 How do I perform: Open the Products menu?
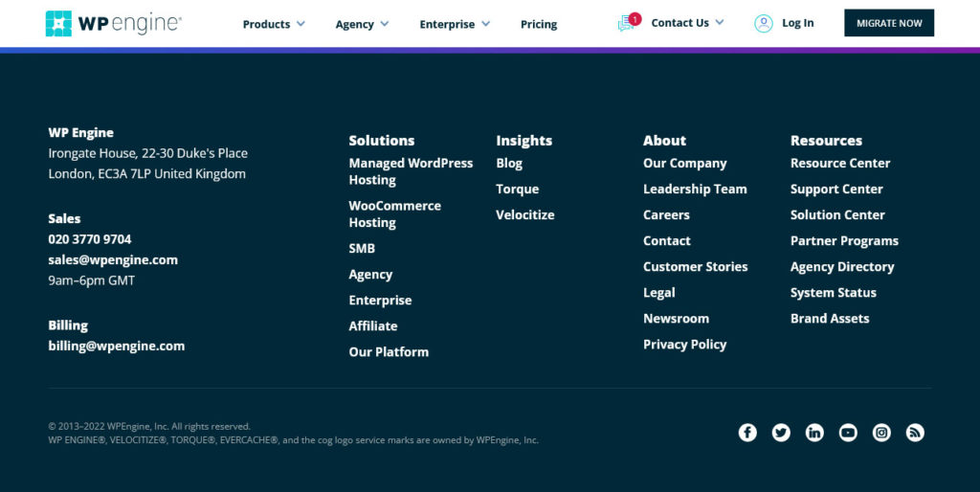266,24
